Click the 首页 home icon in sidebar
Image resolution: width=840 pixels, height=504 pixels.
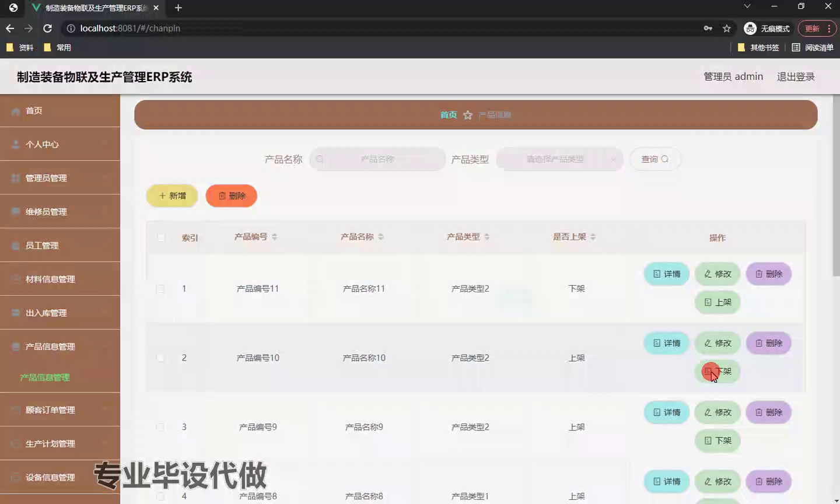(16, 111)
